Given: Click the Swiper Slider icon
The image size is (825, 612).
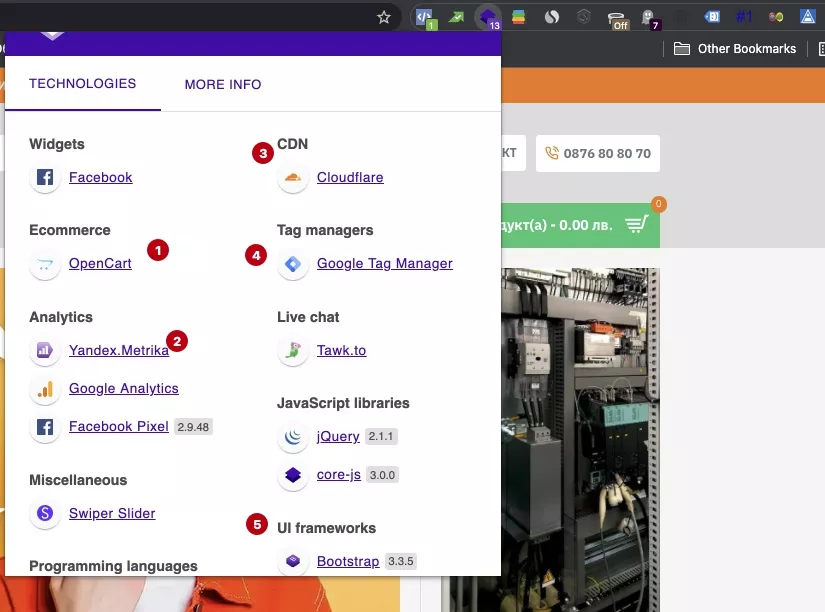Looking at the screenshot, I should coord(45,513).
